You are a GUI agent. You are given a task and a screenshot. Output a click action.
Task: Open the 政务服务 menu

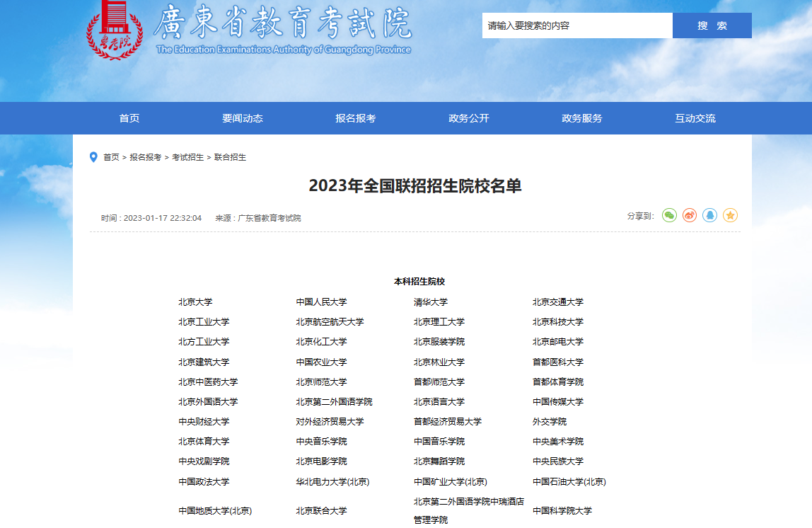point(582,118)
